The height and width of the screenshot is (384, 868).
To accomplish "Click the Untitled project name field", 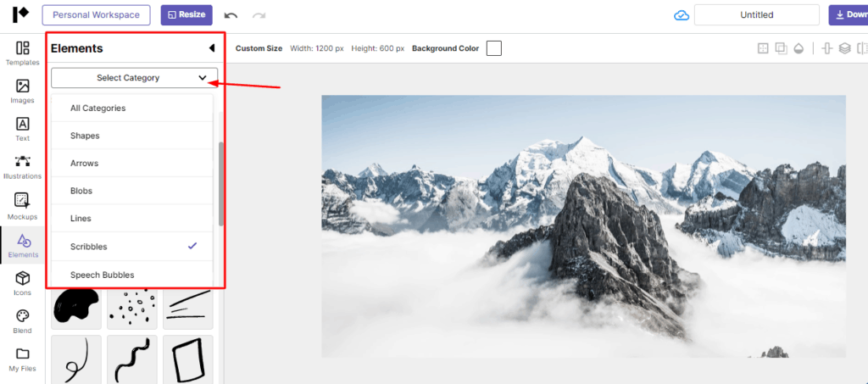I will tap(757, 15).
